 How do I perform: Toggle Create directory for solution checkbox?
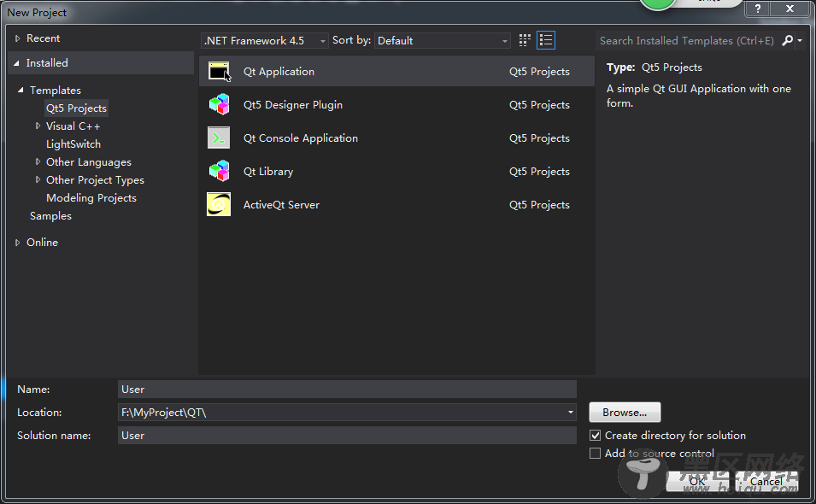[596, 436]
